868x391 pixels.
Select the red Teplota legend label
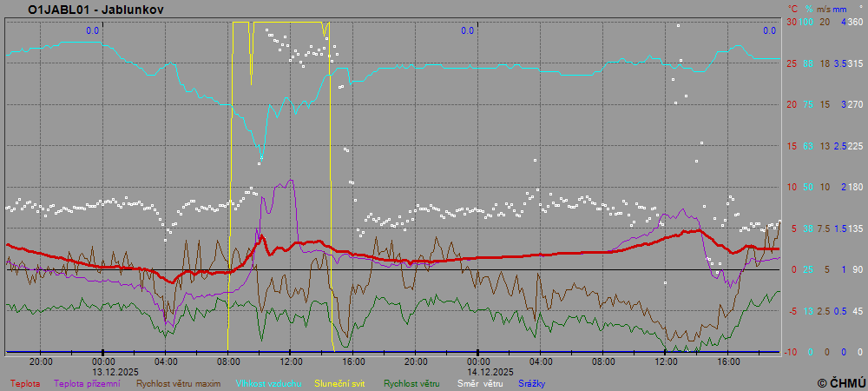click(25, 382)
